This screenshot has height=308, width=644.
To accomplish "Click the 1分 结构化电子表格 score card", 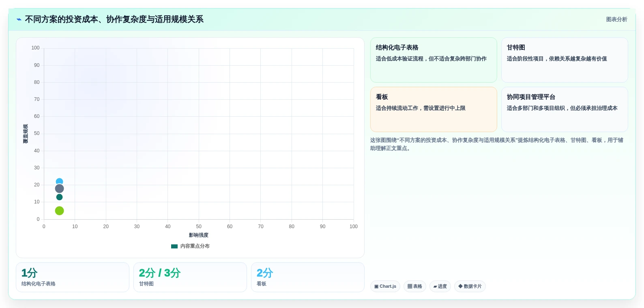I will (73, 277).
